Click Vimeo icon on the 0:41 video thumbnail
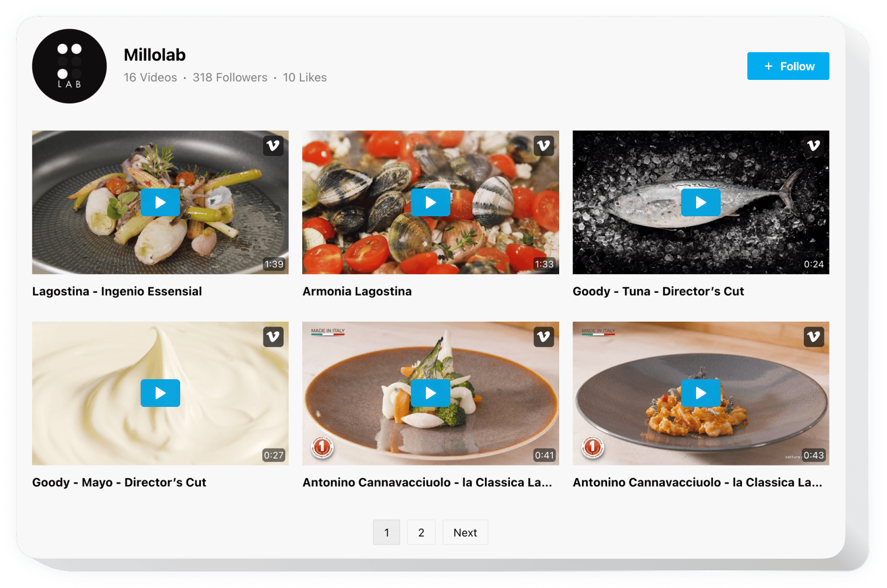Screen dimensions: 887x588 [x=544, y=337]
